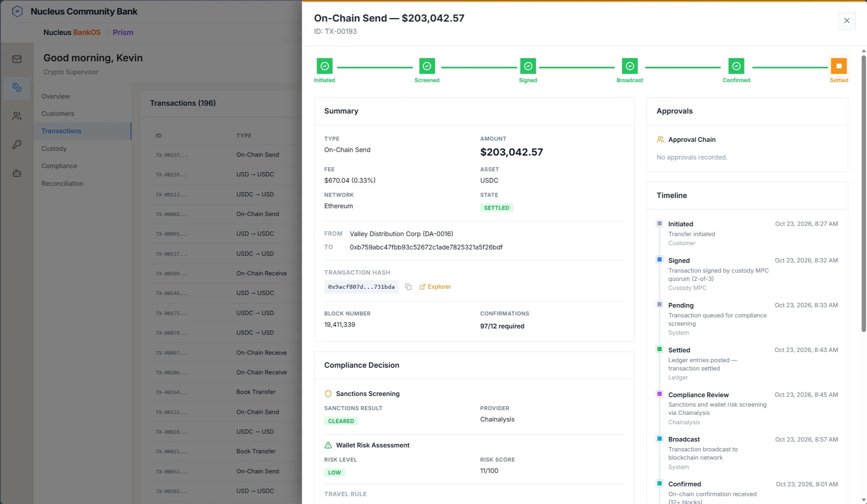Select transaction row TX-00123

[x=225, y=194]
